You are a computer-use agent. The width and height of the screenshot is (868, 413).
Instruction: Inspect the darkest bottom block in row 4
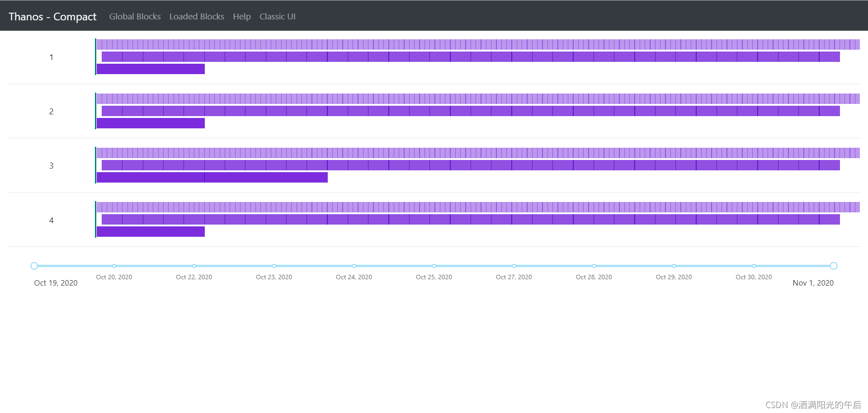pyautogui.click(x=151, y=232)
